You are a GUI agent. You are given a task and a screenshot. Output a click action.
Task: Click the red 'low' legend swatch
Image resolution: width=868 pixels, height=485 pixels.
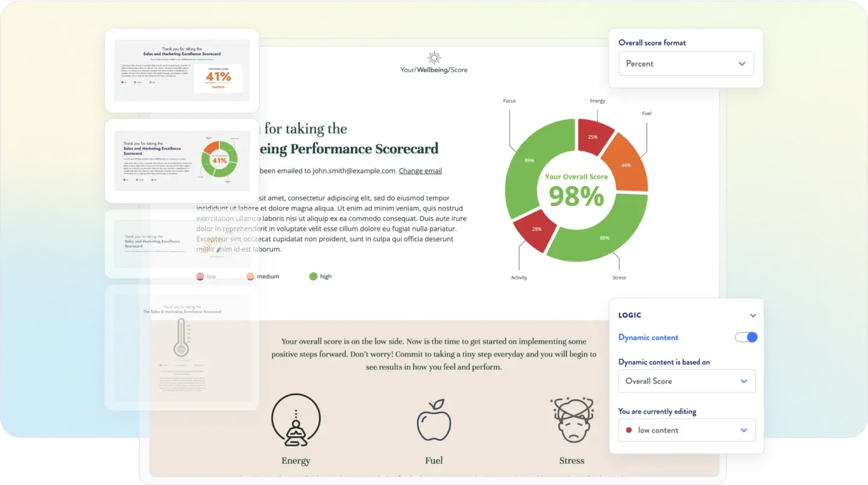pos(200,276)
